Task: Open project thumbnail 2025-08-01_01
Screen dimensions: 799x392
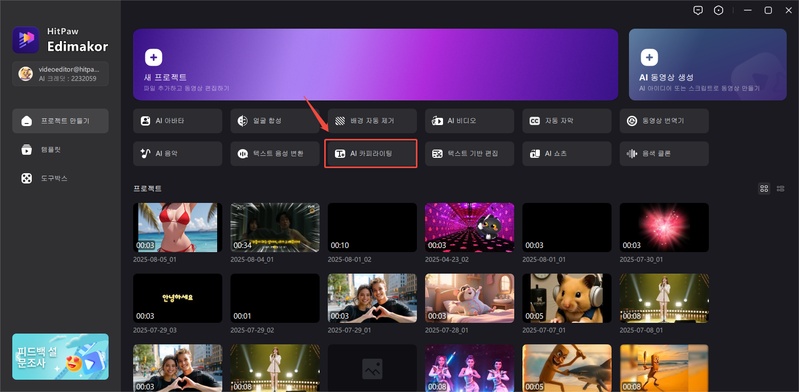Action: click(567, 227)
